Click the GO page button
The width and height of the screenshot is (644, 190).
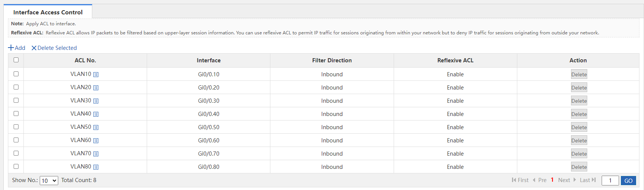628,181
